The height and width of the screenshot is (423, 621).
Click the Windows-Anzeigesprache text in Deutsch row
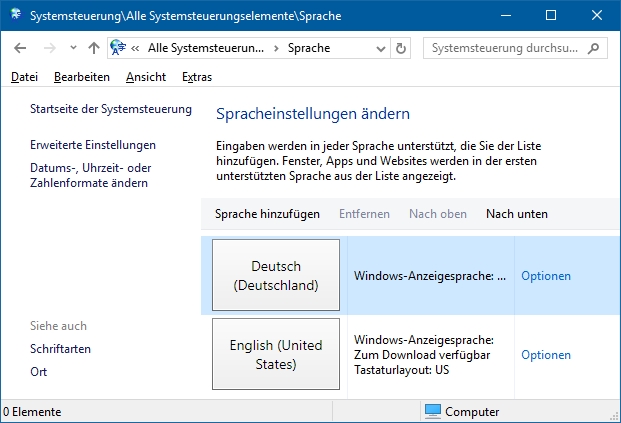tap(430, 276)
